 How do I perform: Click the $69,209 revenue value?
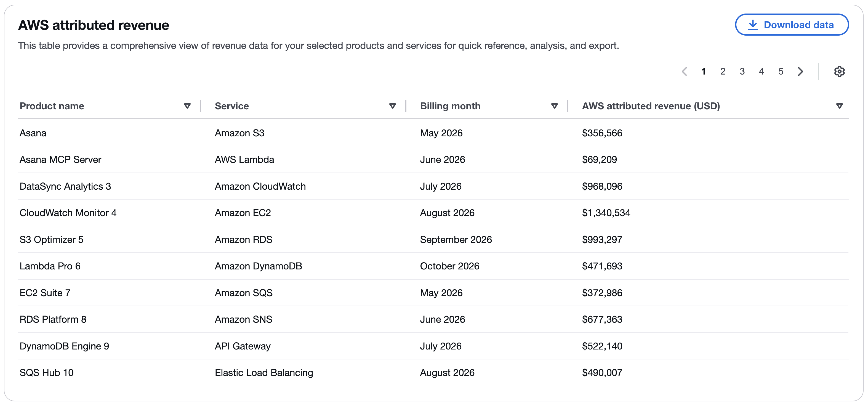coord(600,160)
